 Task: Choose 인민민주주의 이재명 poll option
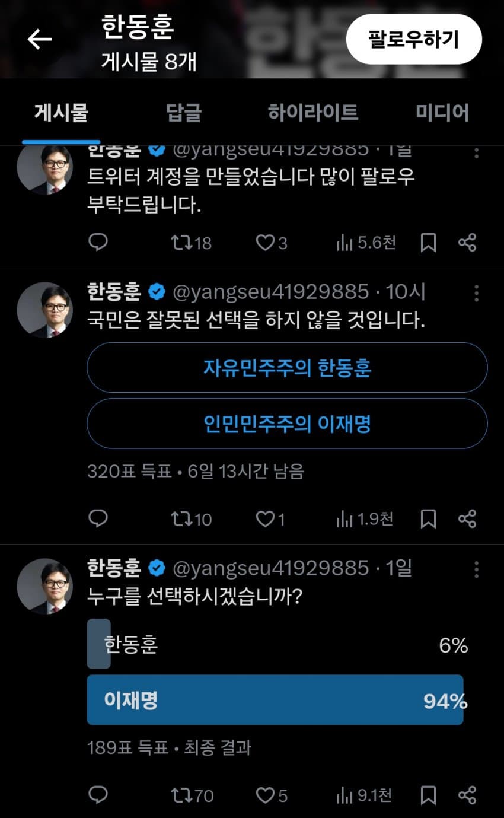coord(287,424)
